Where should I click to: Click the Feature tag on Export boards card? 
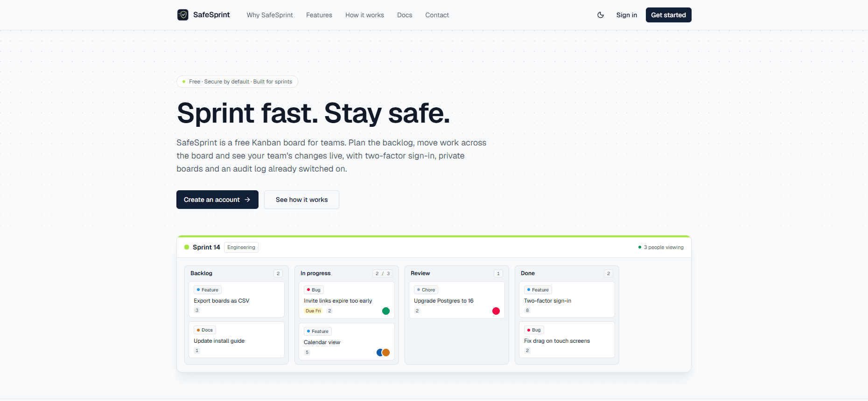pyautogui.click(x=208, y=290)
